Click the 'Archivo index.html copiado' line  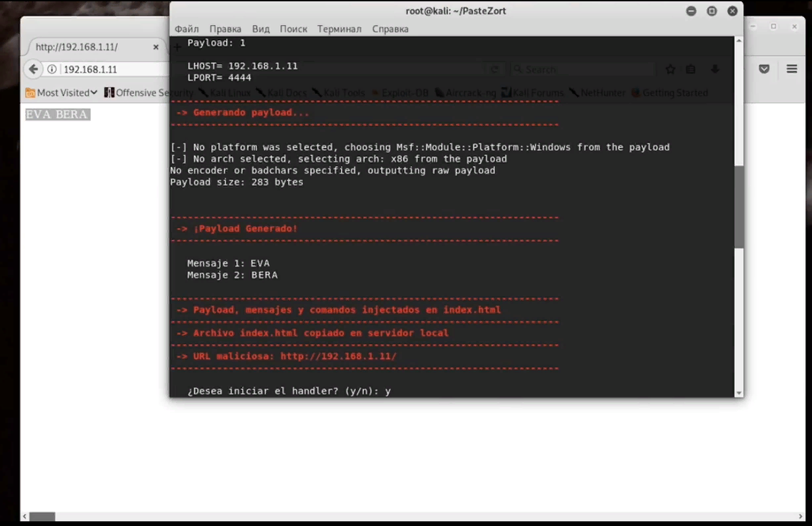[x=312, y=333]
